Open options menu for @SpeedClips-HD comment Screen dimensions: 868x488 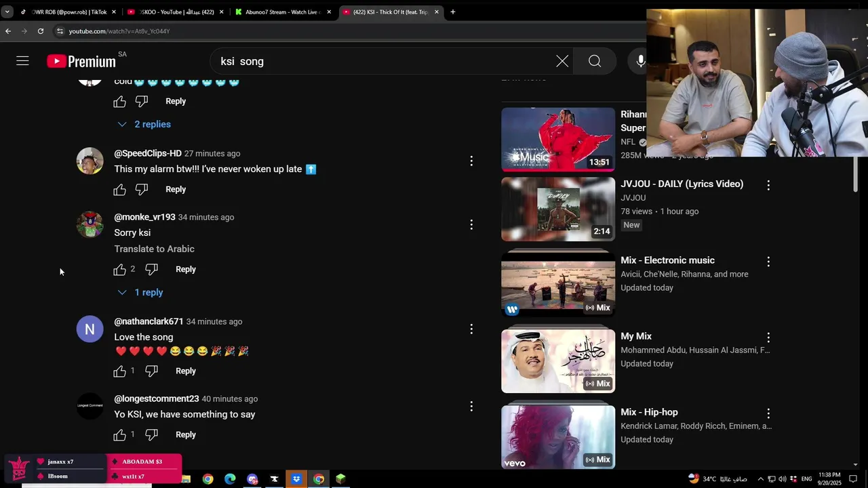coord(471,161)
